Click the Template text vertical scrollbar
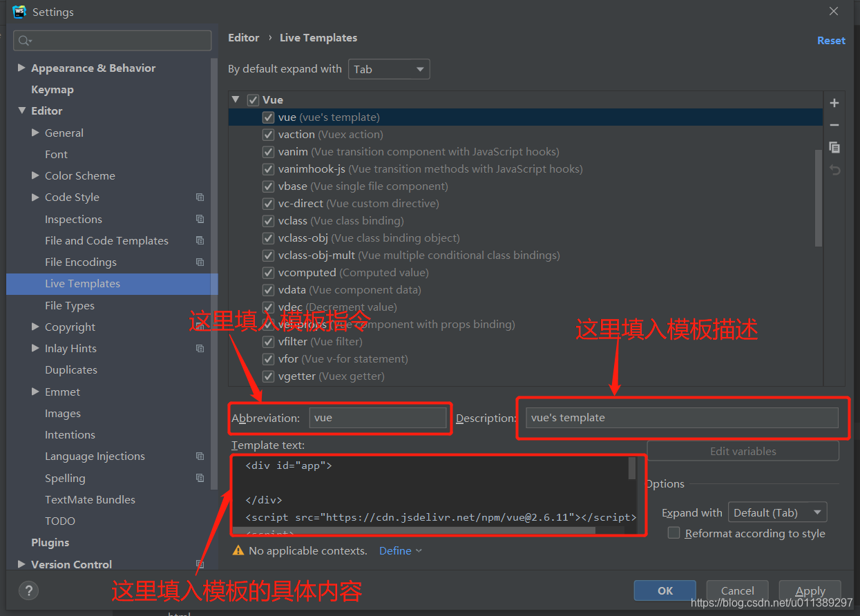 click(632, 468)
